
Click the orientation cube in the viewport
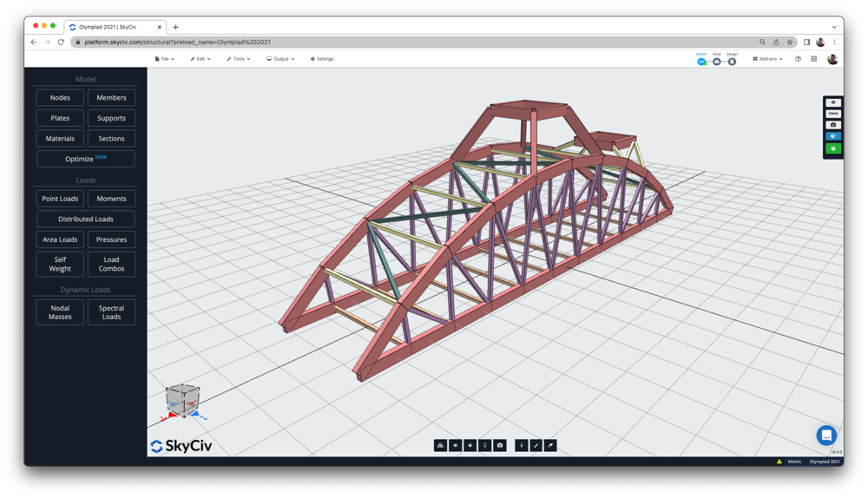click(183, 401)
